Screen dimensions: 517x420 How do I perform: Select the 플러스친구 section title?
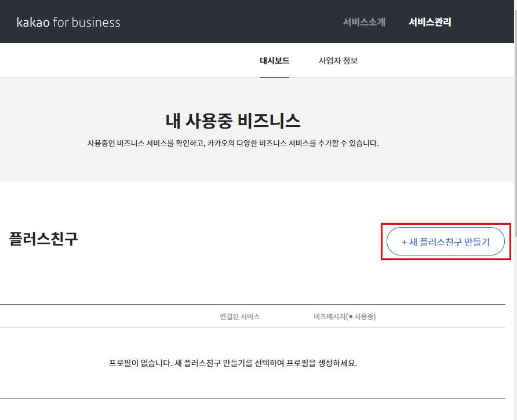point(43,239)
